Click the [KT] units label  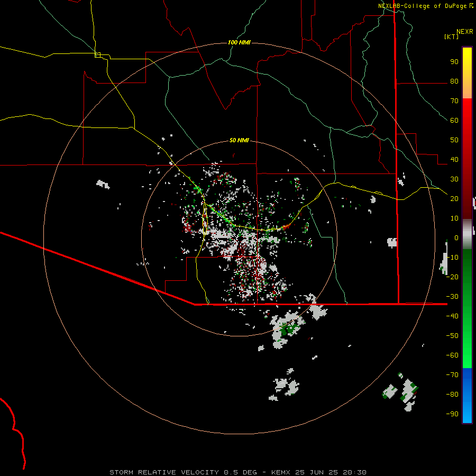pos(452,36)
